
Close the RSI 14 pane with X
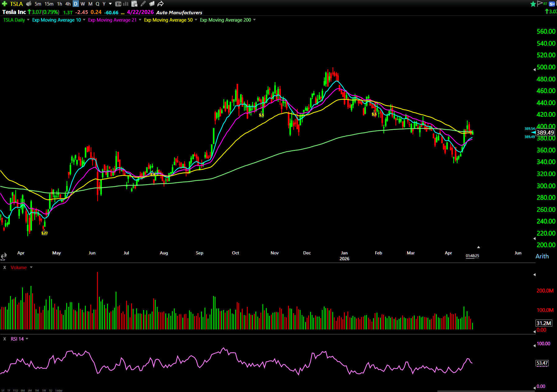click(5, 339)
